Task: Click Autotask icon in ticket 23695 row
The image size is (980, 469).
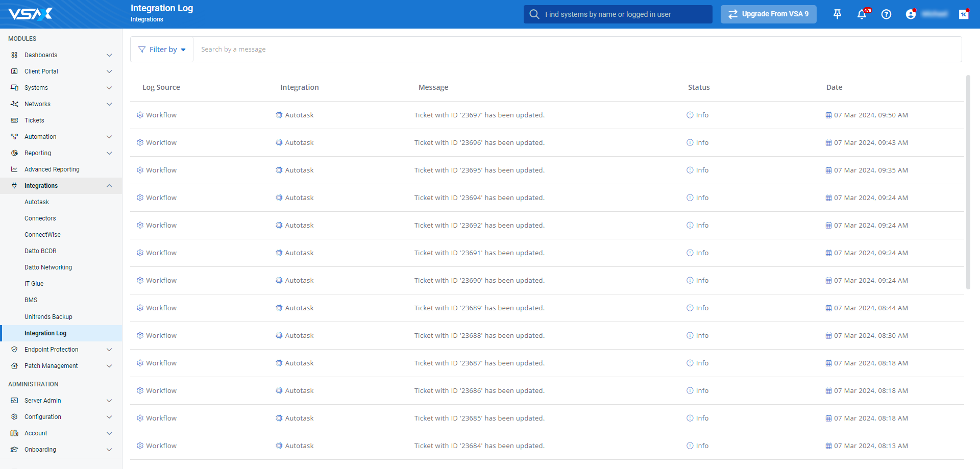Action: tap(279, 170)
